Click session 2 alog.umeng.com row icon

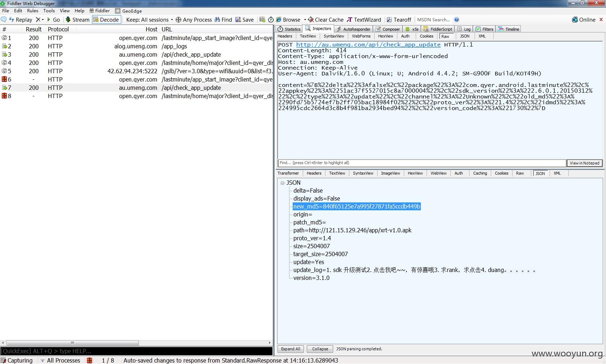pos(4,46)
